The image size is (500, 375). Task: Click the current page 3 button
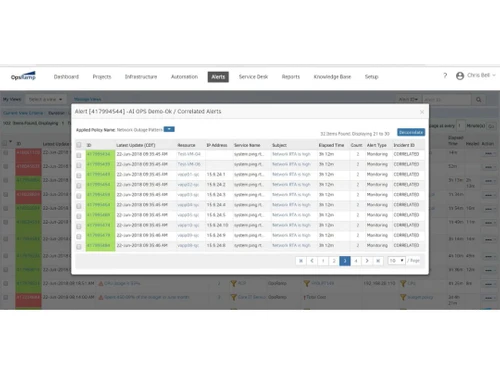pyautogui.click(x=345, y=261)
